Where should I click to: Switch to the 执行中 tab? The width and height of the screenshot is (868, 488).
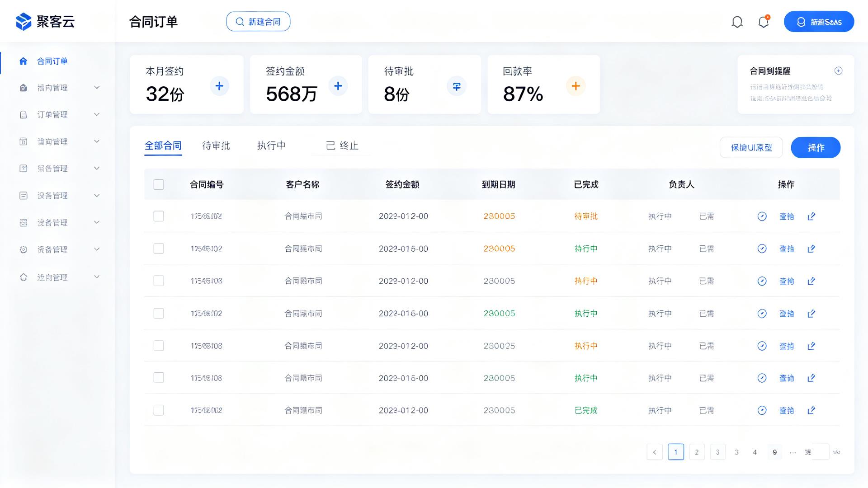click(271, 145)
